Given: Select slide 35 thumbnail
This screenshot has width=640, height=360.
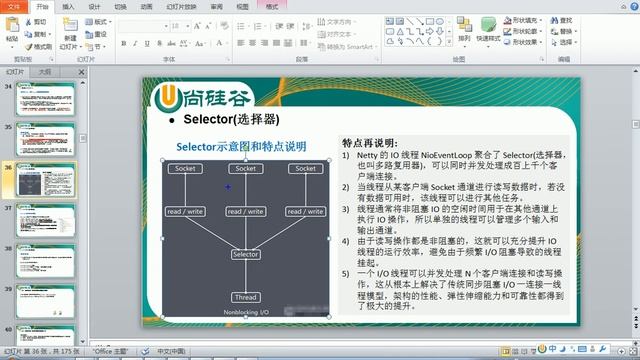Looking at the screenshot, I should coord(45,140).
